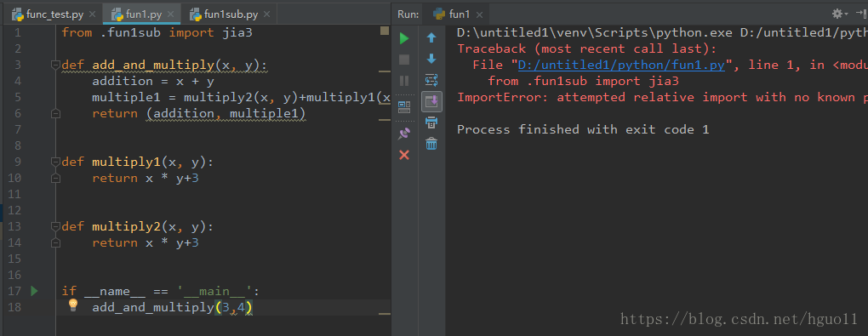Toggle Scroll to End in Run console

click(431, 101)
